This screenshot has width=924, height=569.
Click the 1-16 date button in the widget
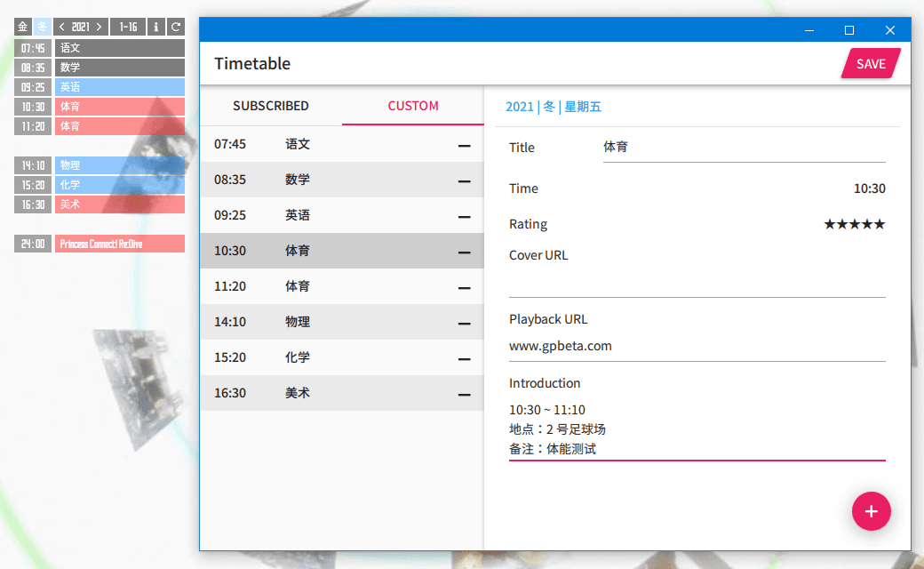[128, 27]
